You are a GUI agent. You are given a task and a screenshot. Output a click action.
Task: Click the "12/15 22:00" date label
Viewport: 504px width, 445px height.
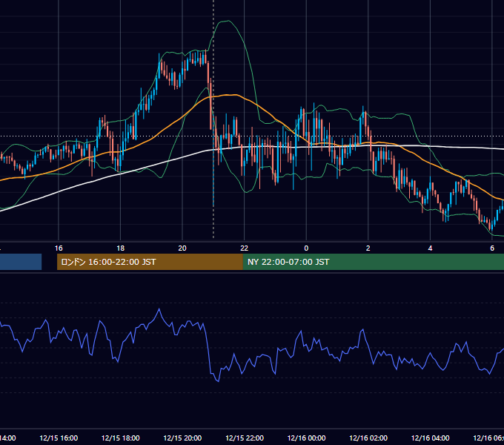pyautogui.click(x=245, y=438)
